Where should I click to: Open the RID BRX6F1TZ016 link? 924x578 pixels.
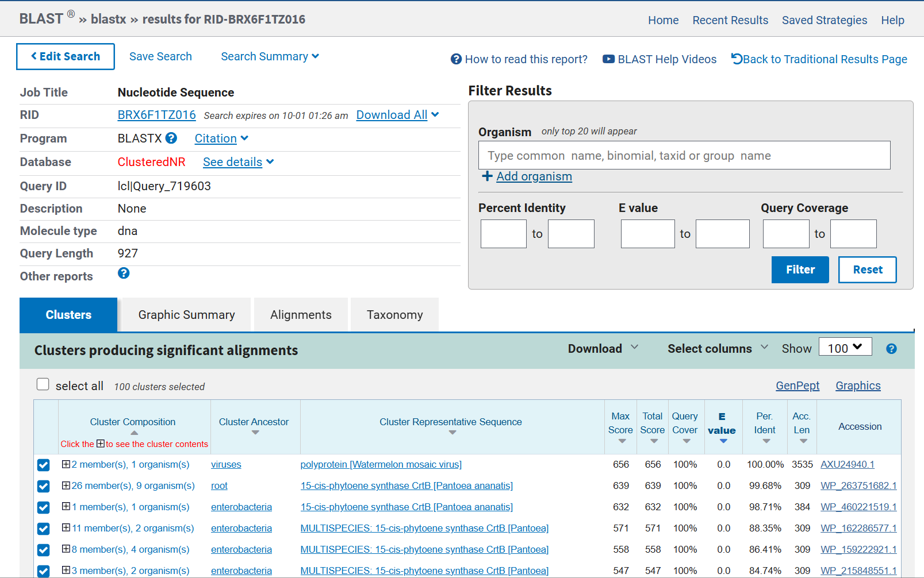(x=156, y=115)
